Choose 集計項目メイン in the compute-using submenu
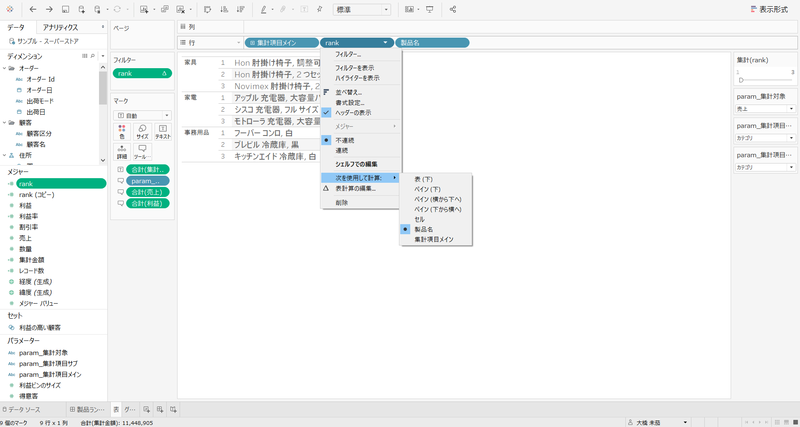The height and width of the screenshot is (427, 800). coord(436,239)
